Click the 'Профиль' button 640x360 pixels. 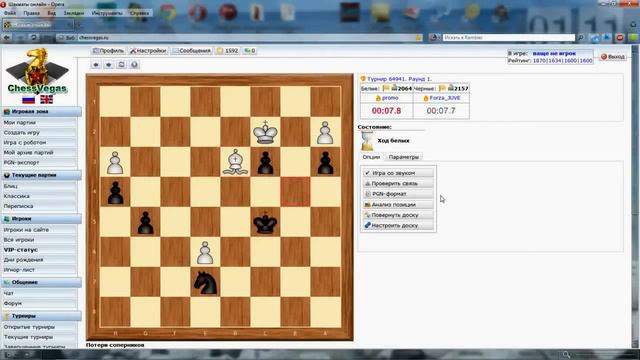[x=108, y=51]
